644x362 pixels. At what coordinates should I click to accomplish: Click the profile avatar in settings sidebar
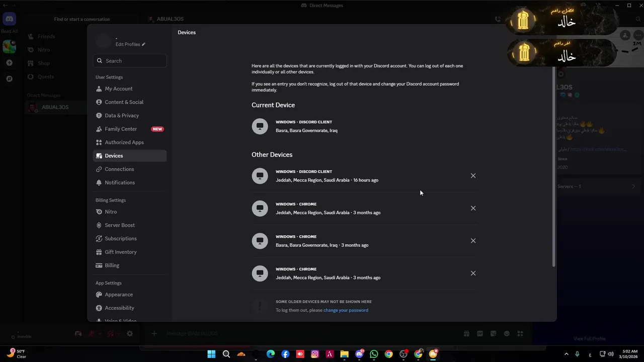point(104,41)
